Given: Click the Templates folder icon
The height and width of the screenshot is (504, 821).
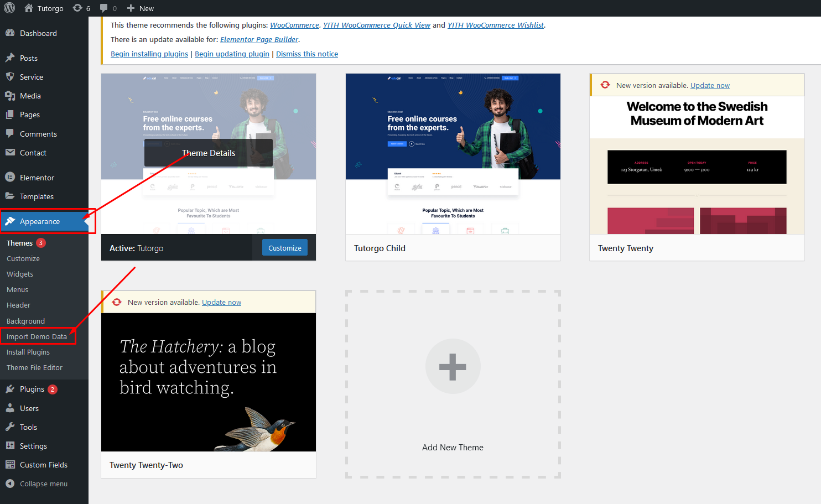Looking at the screenshot, I should coord(10,196).
